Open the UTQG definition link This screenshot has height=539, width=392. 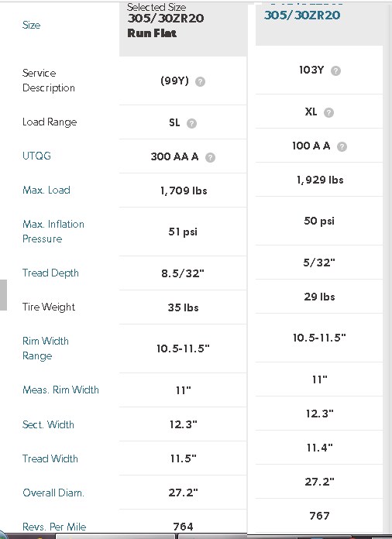coord(36,156)
